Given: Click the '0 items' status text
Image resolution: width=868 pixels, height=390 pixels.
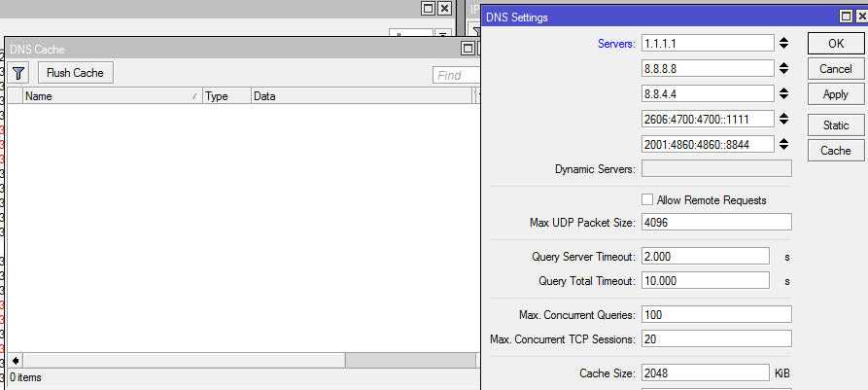Looking at the screenshot, I should (25, 377).
